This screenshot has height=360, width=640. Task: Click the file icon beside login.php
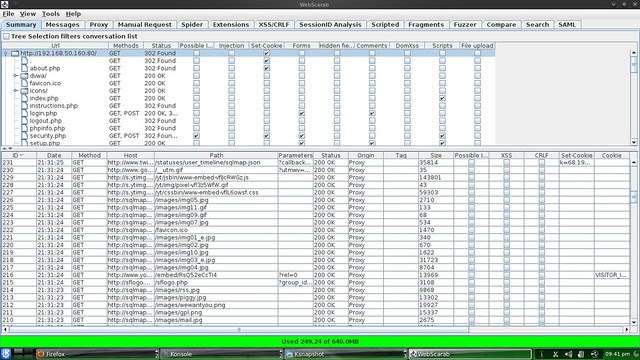pyautogui.click(x=24, y=113)
